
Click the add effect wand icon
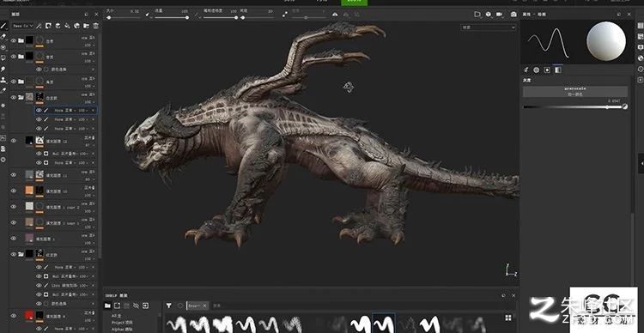39,26
